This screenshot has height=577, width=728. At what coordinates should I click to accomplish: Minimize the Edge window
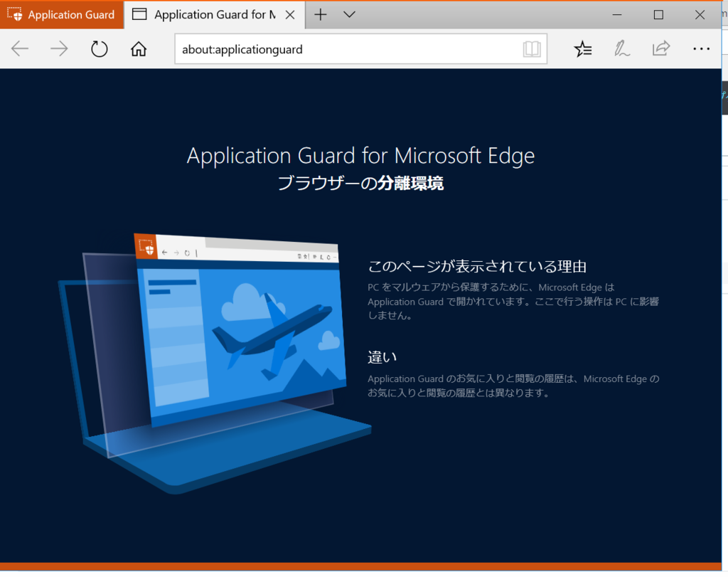(616, 15)
